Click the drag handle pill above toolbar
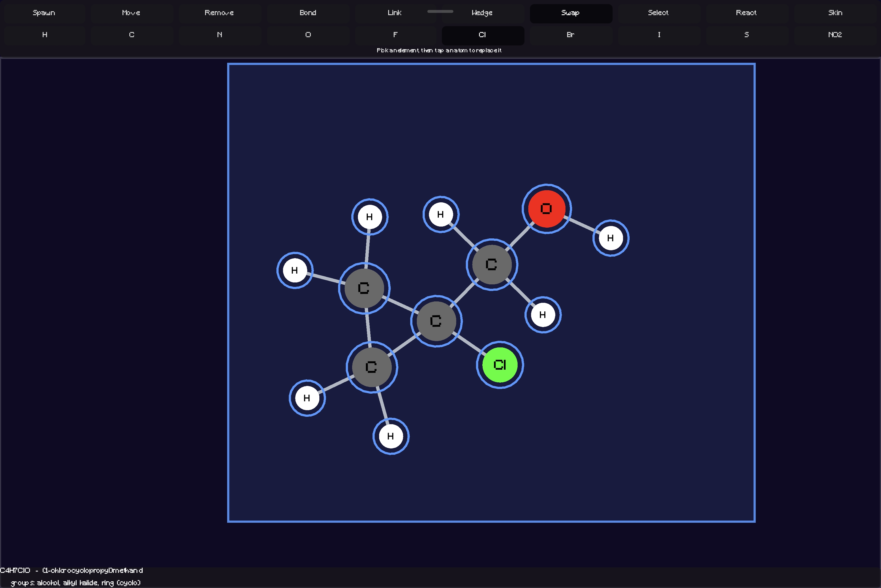Image resolution: width=881 pixels, height=588 pixels. [440, 12]
